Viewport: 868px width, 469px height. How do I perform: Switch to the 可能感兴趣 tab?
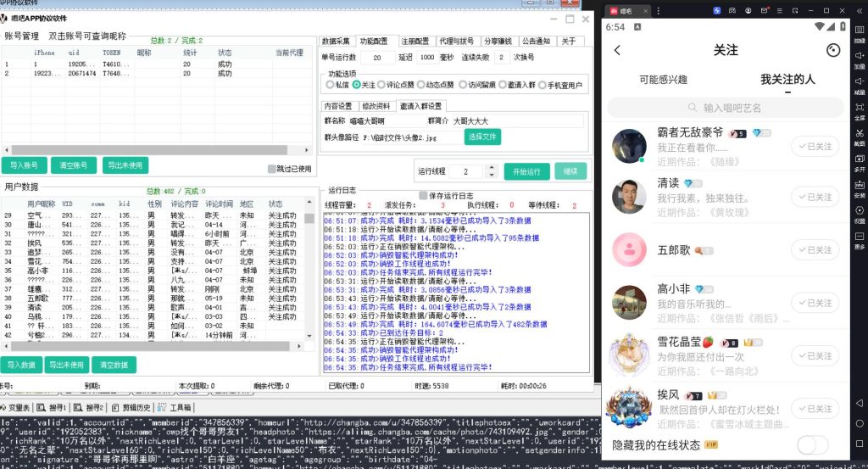[x=664, y=80]
